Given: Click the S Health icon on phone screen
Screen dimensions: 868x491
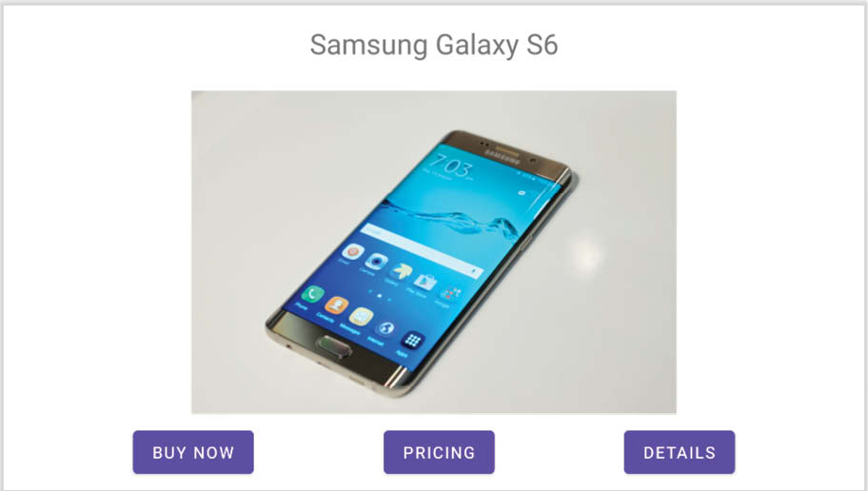Looking at the screenshot, I should pyautogui.click(x=352, y=251).
